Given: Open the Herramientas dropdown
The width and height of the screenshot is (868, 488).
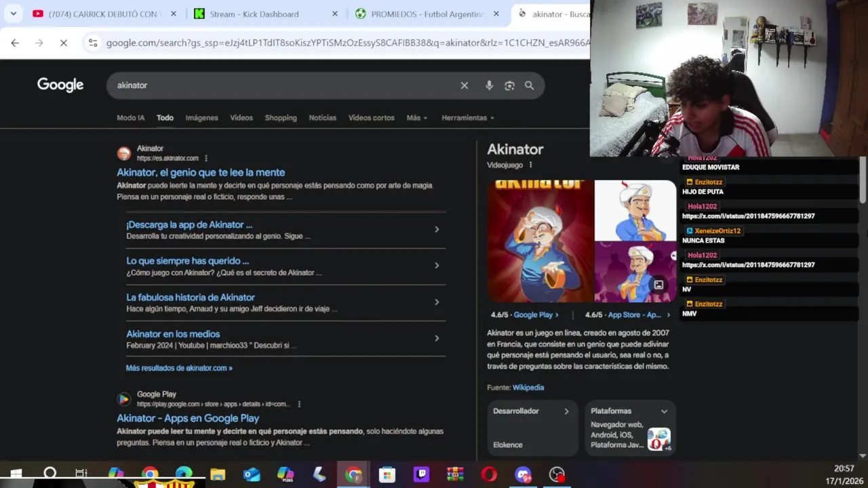Looking at the screenshot, I should coord(468,118).
